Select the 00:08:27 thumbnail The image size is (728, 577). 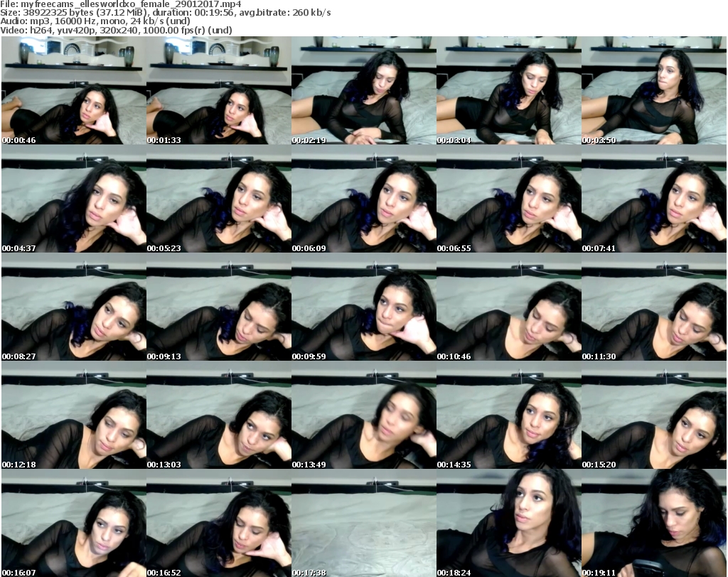click(x=73, y=307)
